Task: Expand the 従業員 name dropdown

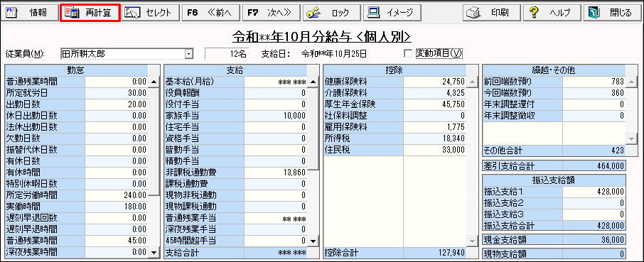Action: 188,53
